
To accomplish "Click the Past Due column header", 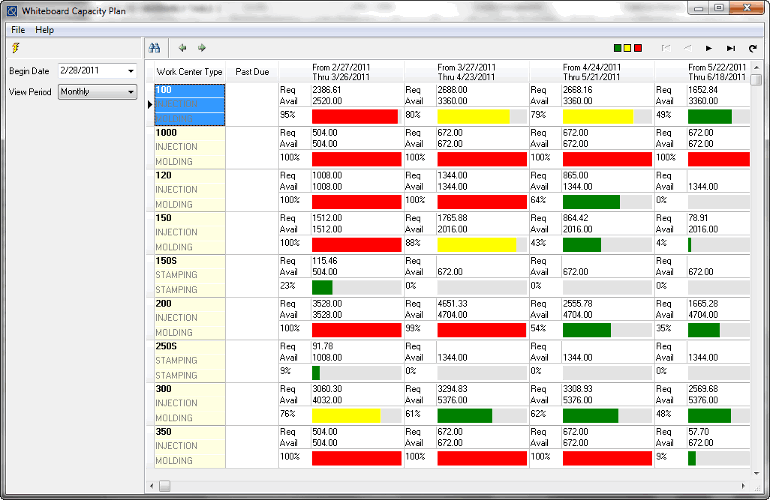I will pyautogui.click(x=252, y=72).
